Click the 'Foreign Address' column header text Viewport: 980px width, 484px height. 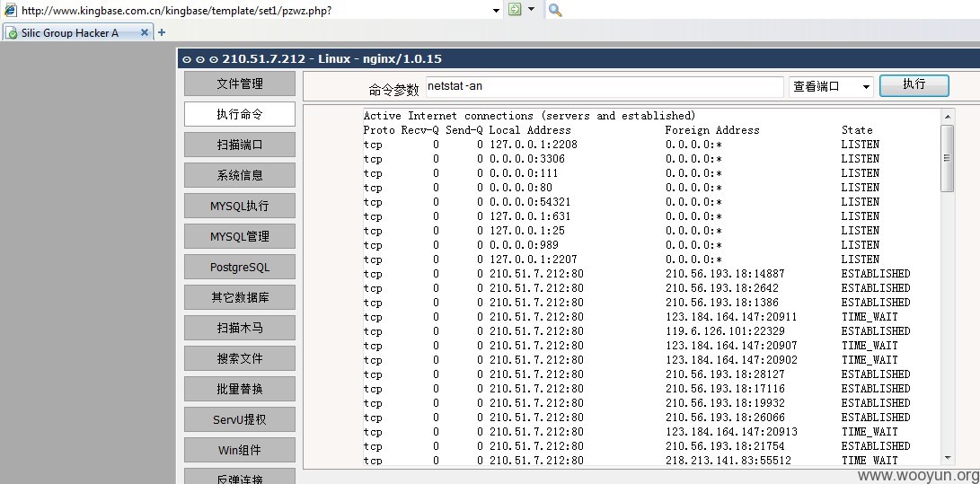coord(712,130)
